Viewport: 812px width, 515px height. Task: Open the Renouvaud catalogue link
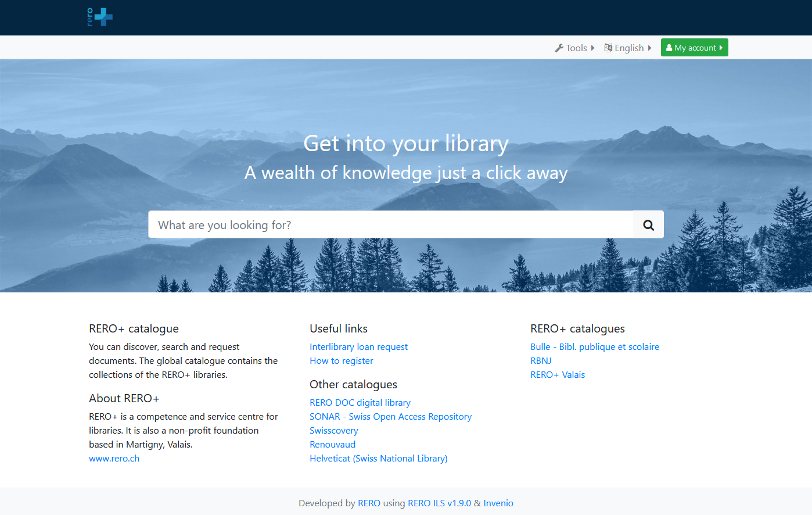332,445
